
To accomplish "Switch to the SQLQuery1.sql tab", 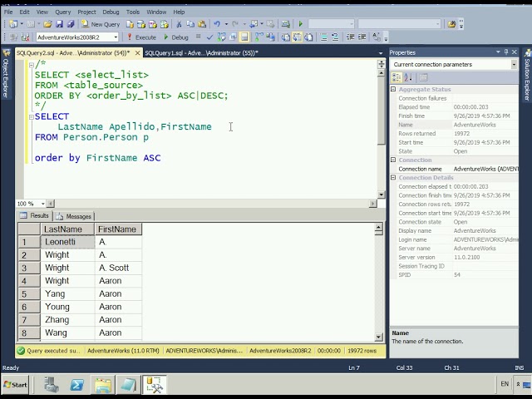I will (201, 53).
